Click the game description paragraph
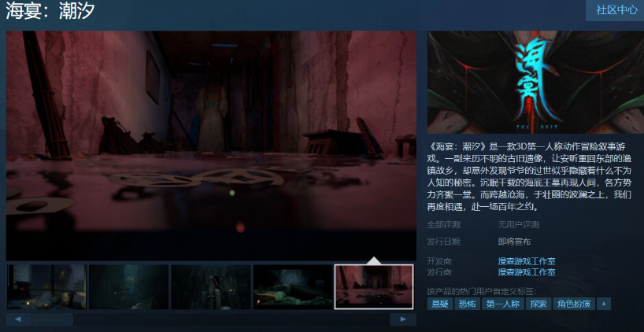Image resolution: width=644 pixels, height=332 pixels. pos(529,177)
